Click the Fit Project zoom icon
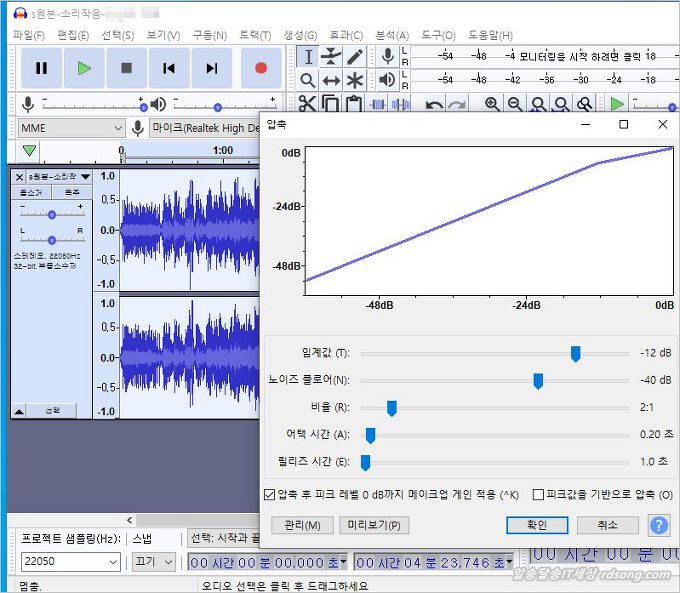Viewport: 680px width, 593px height. [562, 104]
